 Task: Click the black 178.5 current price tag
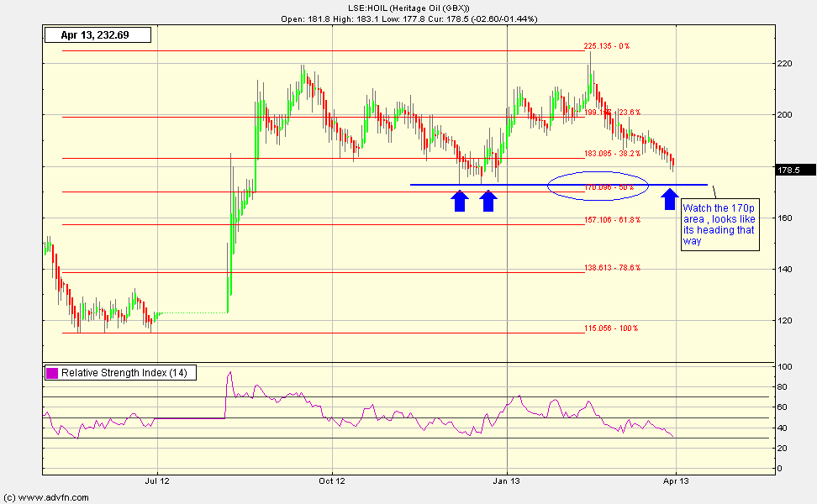click(x=793, y=169)
